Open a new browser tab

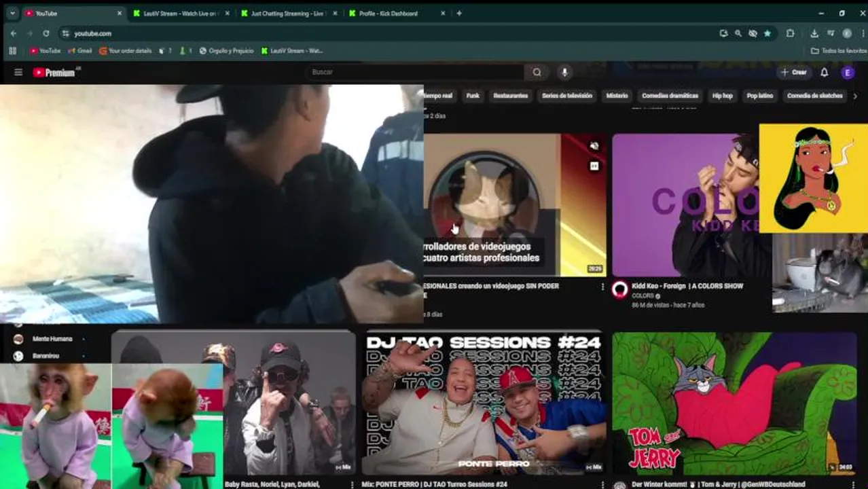pyautogui.click(x=459, y=13)
